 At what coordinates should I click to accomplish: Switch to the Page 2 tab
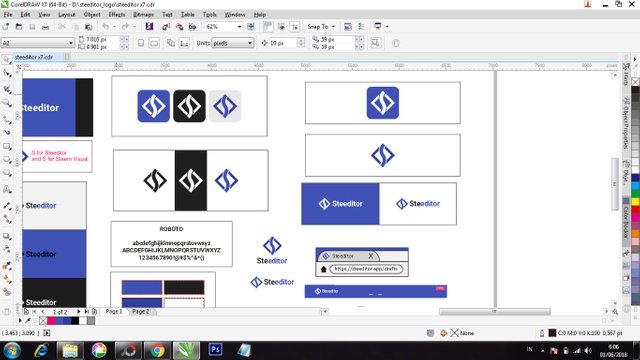click(140, 311)
